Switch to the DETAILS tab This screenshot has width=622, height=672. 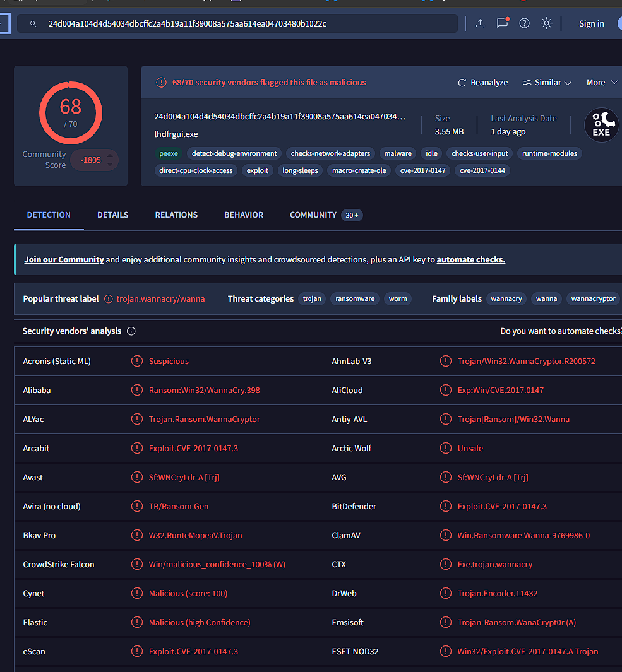(113, 215)
